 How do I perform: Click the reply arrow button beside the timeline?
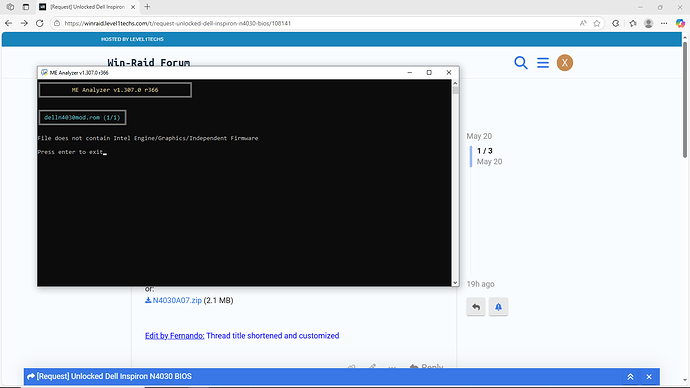tap(476, 307)
